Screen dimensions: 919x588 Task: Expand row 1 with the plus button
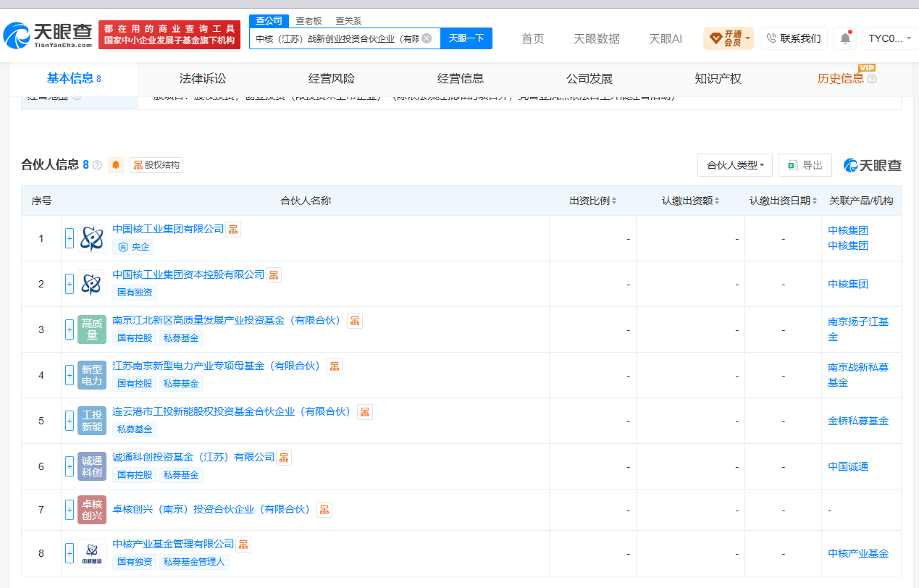[x=70, y=238]
